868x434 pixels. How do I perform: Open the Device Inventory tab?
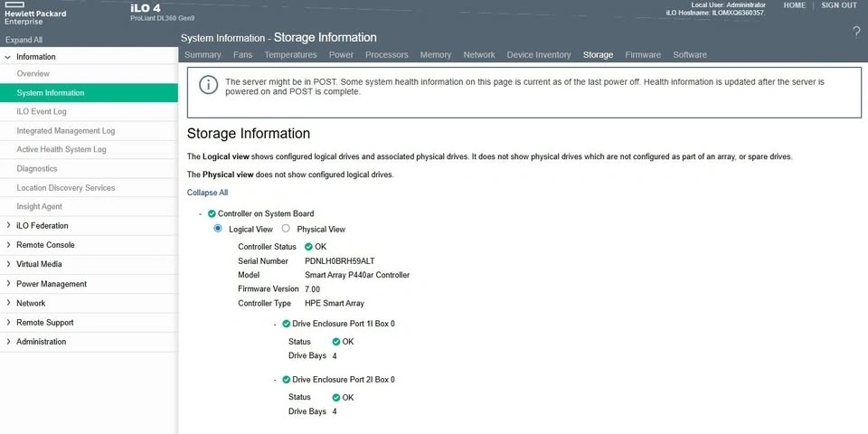point(539,55)
